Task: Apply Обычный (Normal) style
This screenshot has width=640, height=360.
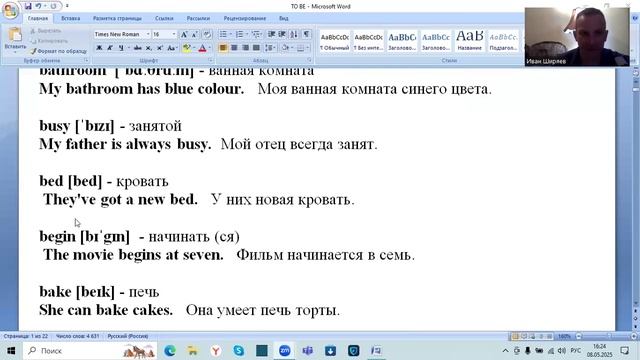Action: tap(334, 41)
